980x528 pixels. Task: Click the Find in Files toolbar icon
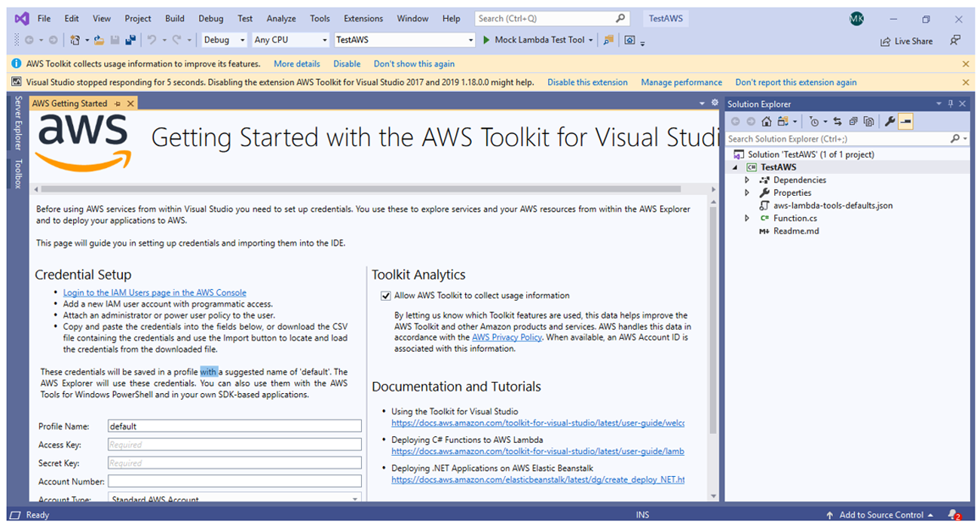point(608,40)
